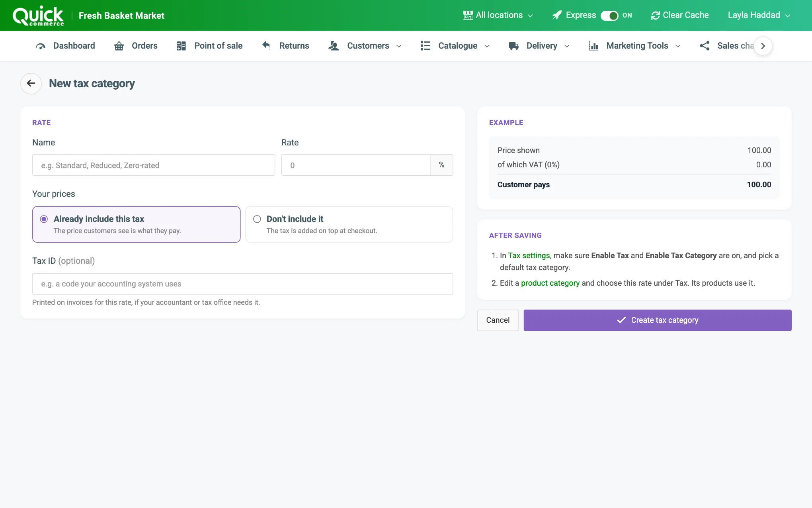This screenshot has width=812, height=508.
Task: Expand the Marketing Tools menu chevron
Action: pos(678,46)
